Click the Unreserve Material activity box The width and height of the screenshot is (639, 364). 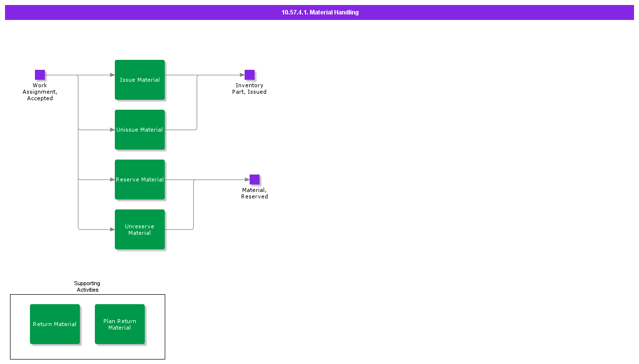[140, 229]
